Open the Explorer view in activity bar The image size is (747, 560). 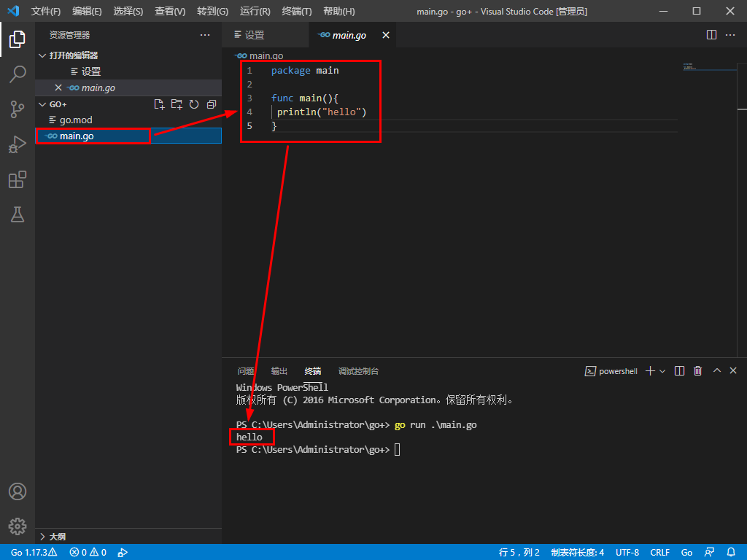pyautogui.click(x=18, y=39)
